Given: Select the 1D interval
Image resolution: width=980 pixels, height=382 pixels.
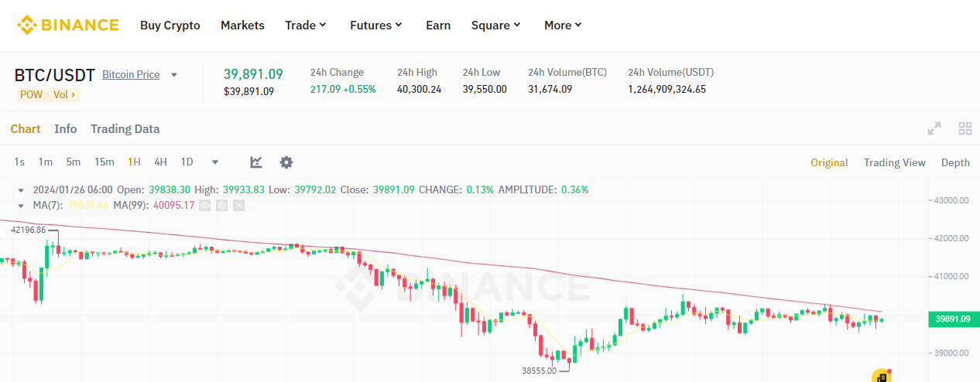Looking at the screenshot, I should coord(187,162).
